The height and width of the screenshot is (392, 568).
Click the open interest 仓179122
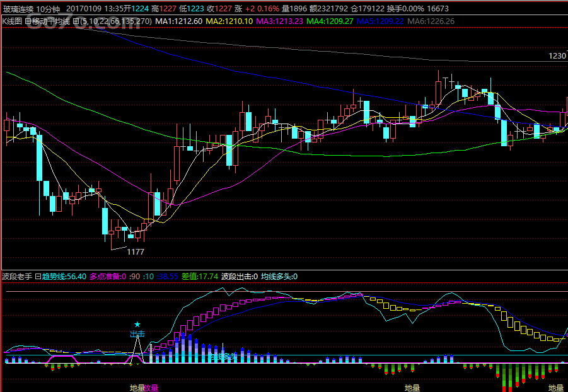(368, 8)
